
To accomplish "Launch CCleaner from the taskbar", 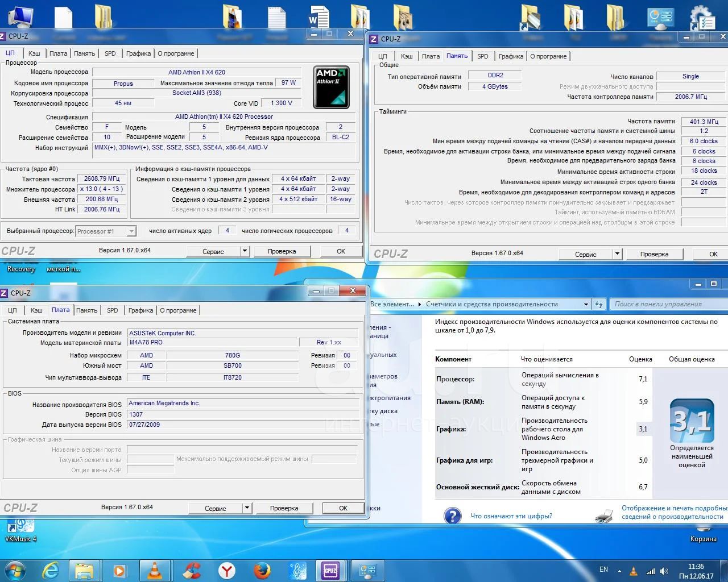I will 192,570.
